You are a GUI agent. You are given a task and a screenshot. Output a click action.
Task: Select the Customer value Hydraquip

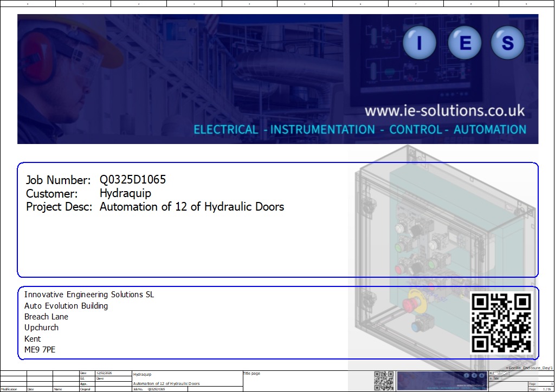(x=125, y=193)
